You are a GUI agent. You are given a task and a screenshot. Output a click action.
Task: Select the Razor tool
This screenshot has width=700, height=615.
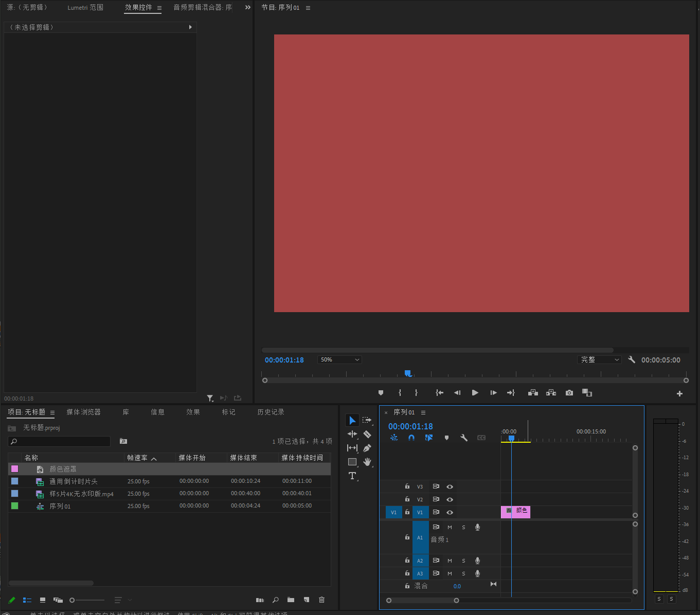[367, 435]
